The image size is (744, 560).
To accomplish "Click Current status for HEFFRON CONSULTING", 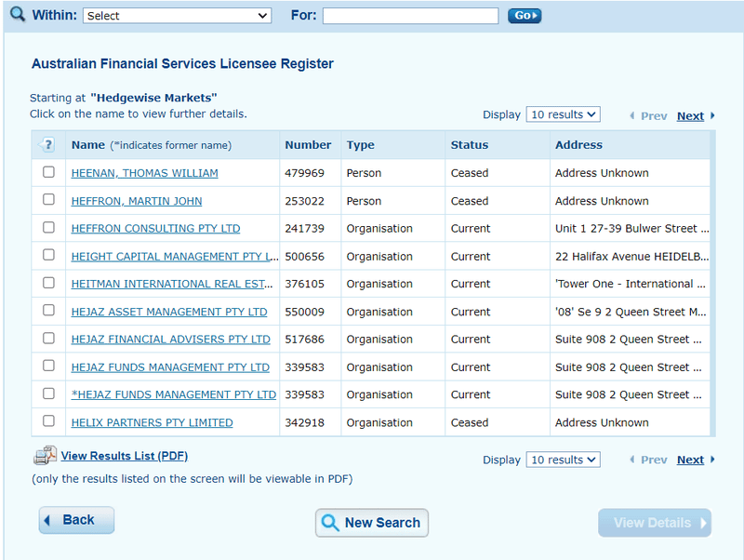I will point(471,229).
